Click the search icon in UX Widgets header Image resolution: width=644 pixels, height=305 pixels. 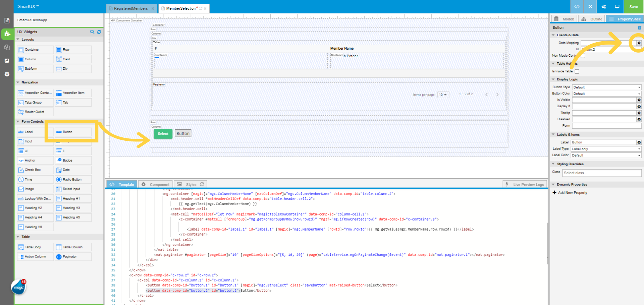tap(92, 32)
